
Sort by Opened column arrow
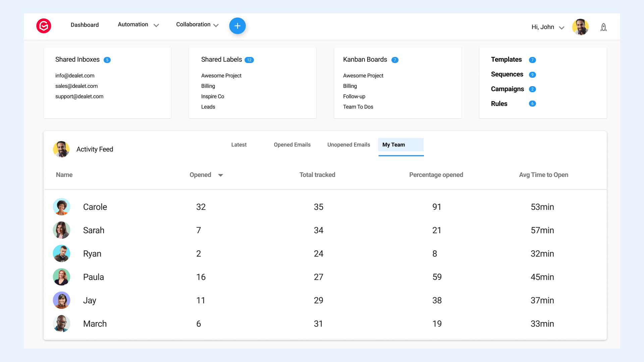click(x=220, y=175)
